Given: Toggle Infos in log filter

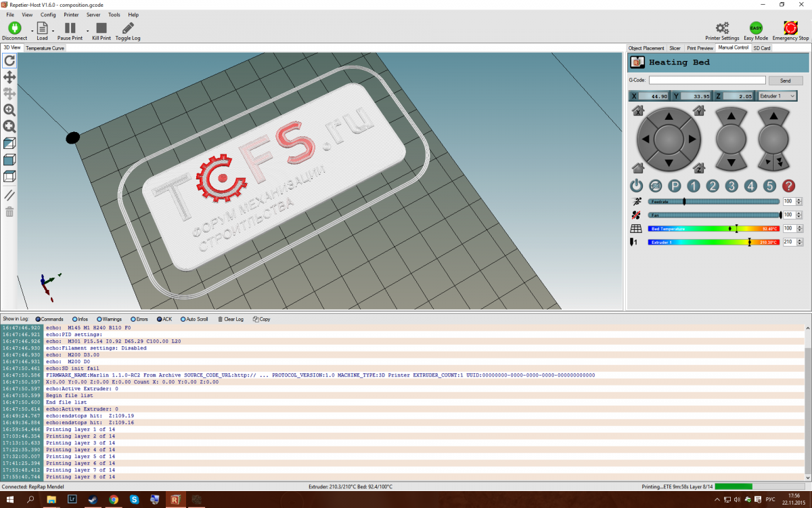Looking at the screenshot, I should pyautogui.click(x=79, y=319).
